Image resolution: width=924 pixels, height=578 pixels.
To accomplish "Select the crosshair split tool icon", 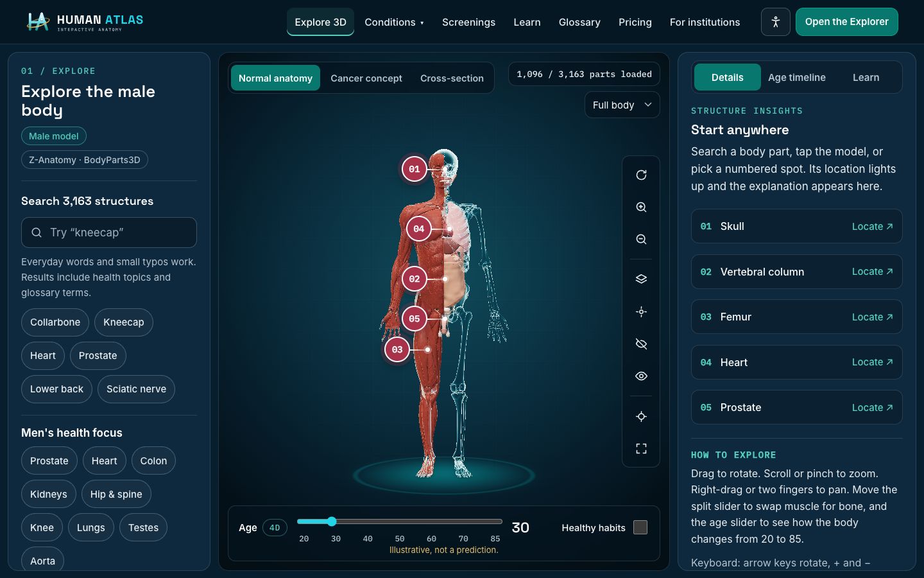I will [x=641, y=311].
